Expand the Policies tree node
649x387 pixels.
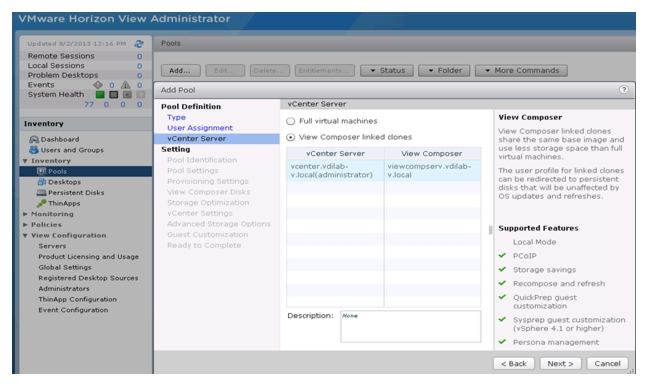click(x=25, y=225)
